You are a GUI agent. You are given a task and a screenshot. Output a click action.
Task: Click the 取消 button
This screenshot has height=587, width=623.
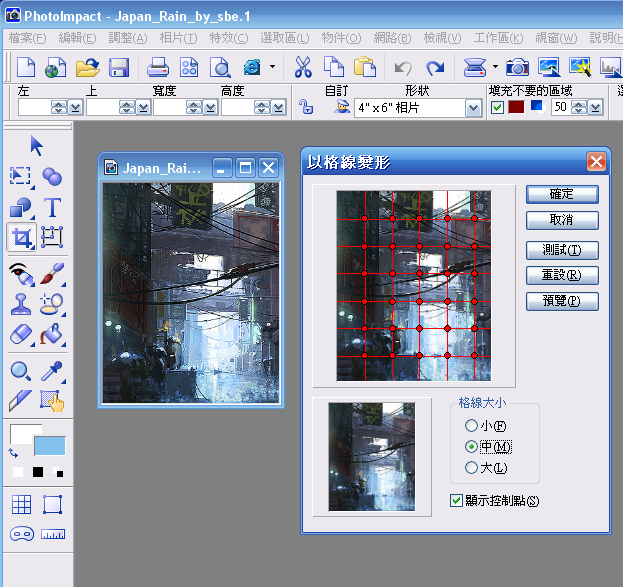(562, 220)
